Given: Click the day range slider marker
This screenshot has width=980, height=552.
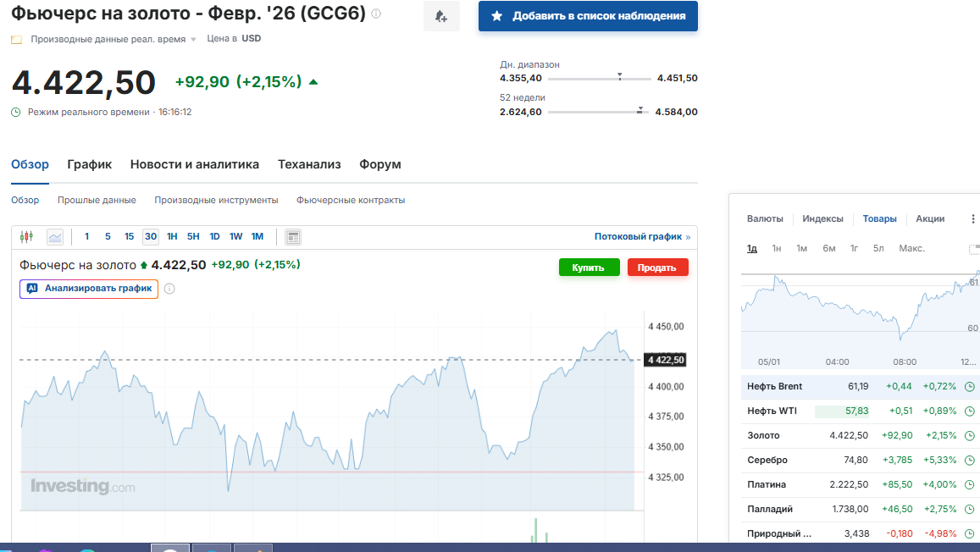Looking at the screenshot, I should point(619,76).
